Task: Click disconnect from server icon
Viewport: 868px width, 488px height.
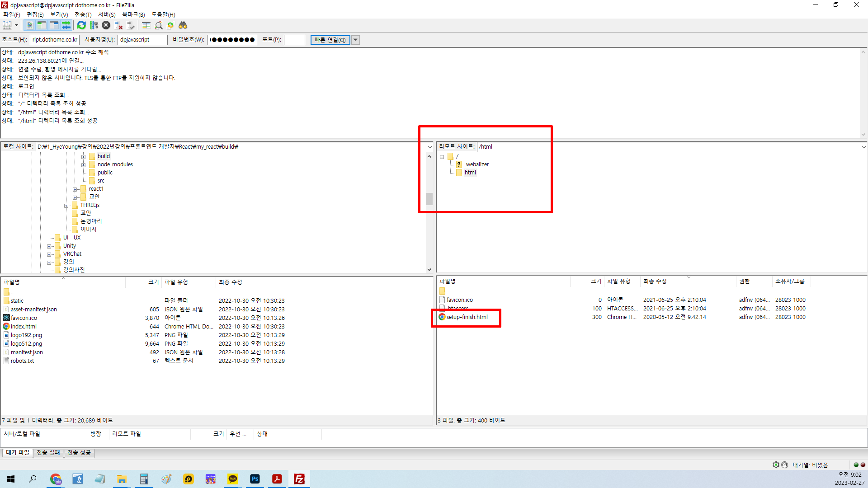Action: [x=118, y=25]
